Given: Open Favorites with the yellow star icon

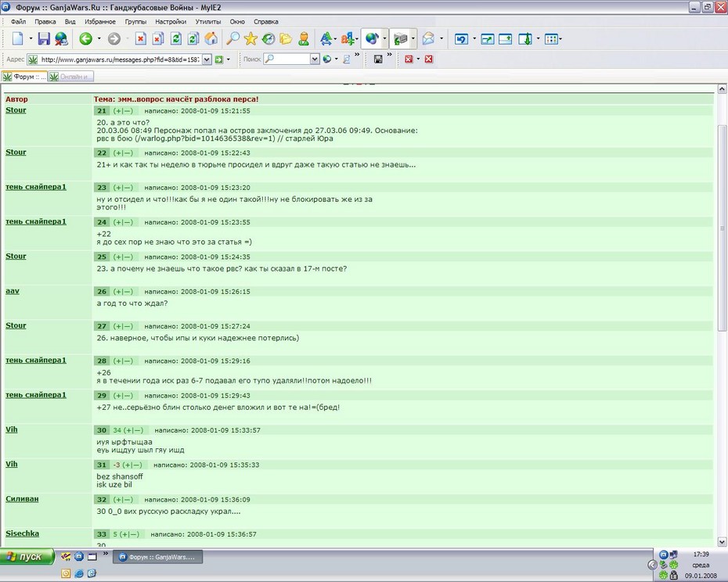Looking at the screenshot, I should (x=250, y=38).
